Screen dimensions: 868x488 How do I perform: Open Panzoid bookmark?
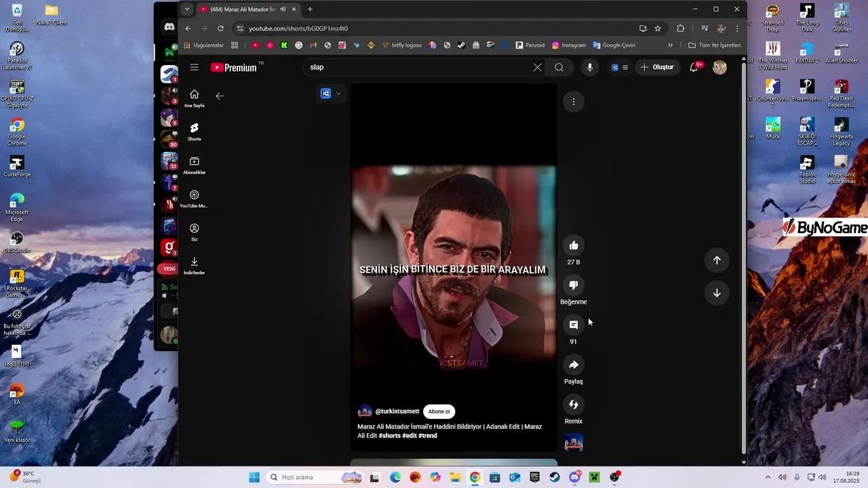(x=530, y=45)
